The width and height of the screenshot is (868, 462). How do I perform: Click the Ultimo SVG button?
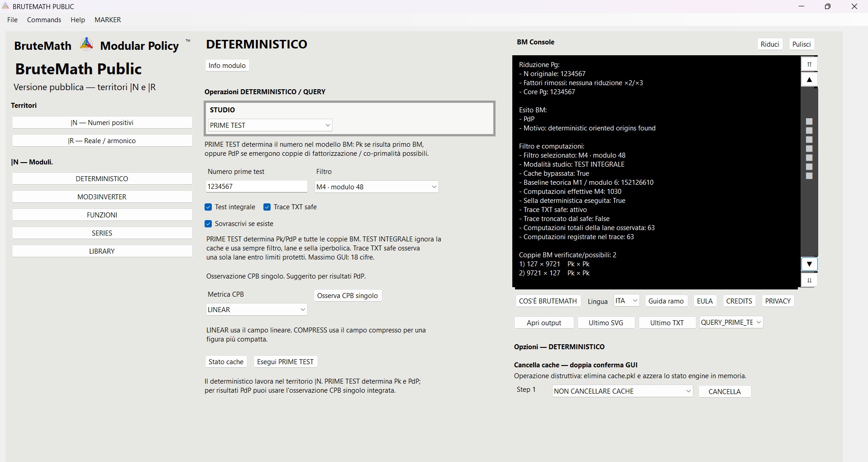[x=606, y=322]
